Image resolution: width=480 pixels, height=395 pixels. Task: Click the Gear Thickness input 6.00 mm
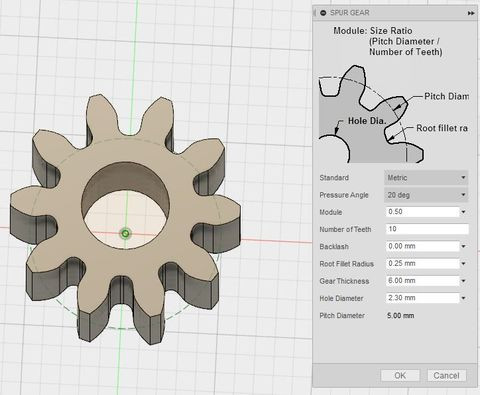[422, 281]
